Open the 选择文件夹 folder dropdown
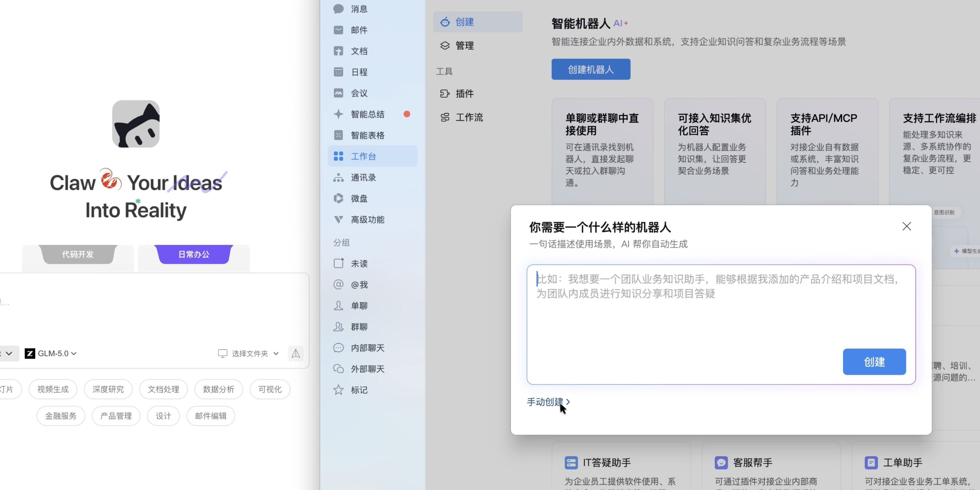980x490 pixels. [x=249, y=354]
